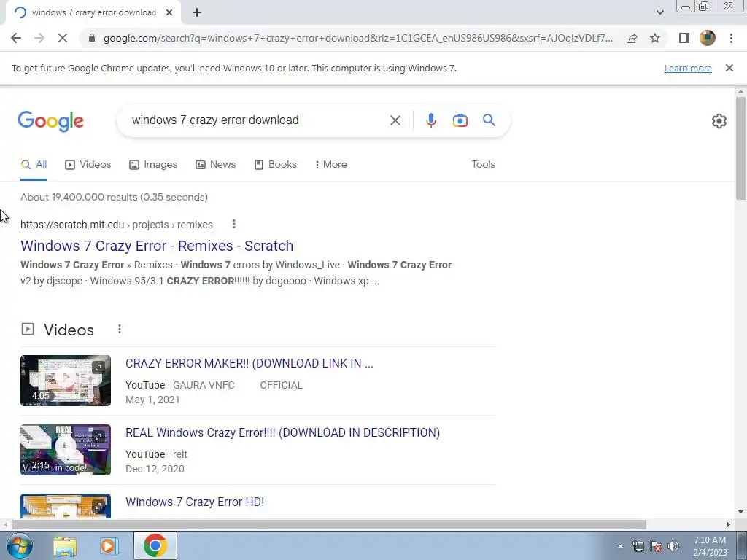The image size is (747, 560).
Task: Open Windows 7 Crazy Error Scratch result
Action: click(157, 246)
